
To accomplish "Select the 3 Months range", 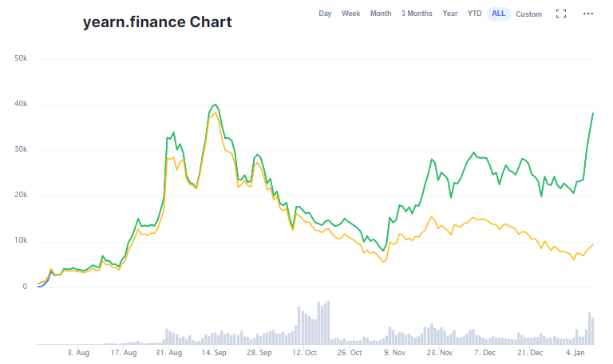I will (417, 14).
